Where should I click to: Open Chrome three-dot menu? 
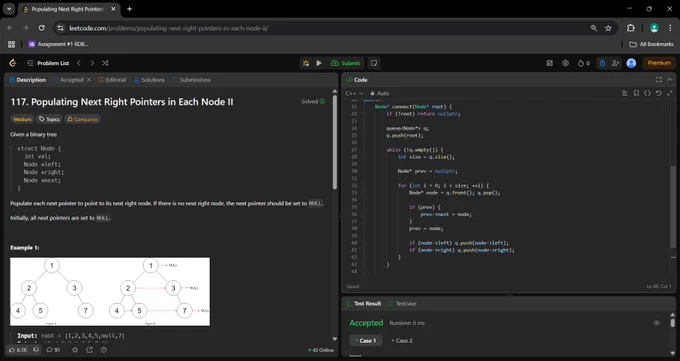670,28
